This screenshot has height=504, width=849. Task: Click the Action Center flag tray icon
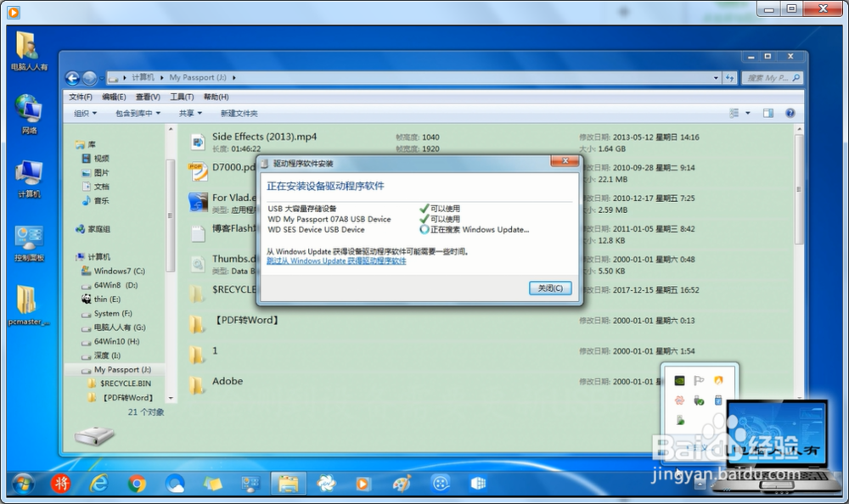(699, 381)
